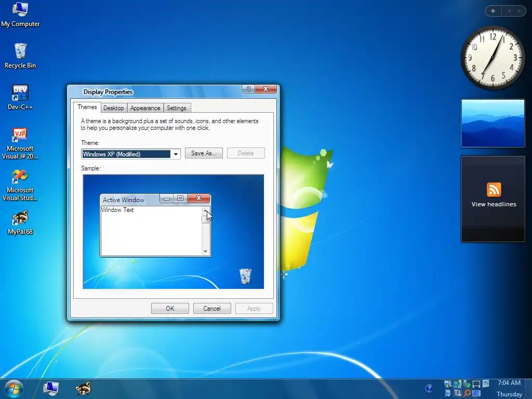Click the analog clock gadget
This screenshot has height=399, width=532.
(493, 57)
